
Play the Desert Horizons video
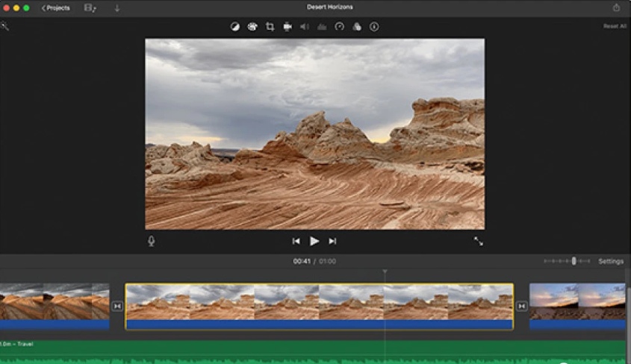coord(314,241)
